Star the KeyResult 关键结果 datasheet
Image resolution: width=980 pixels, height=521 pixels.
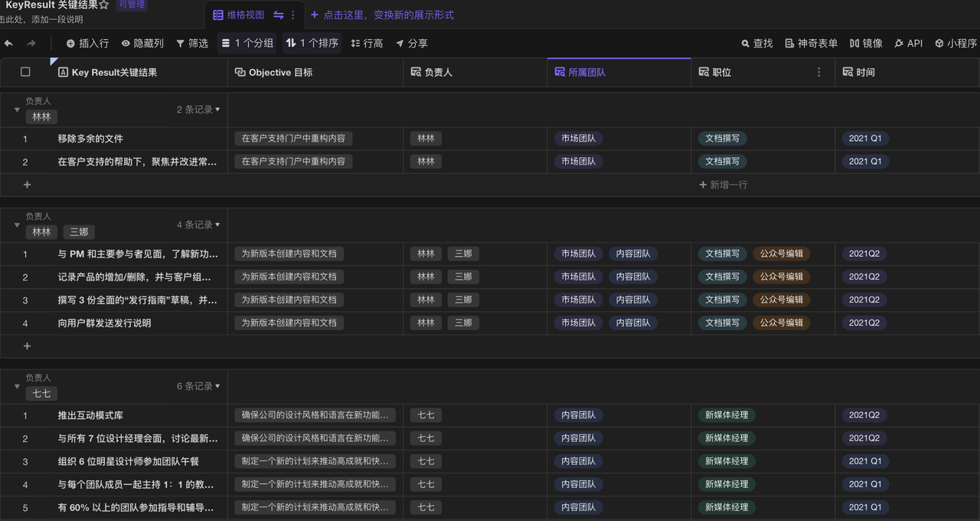104,5
